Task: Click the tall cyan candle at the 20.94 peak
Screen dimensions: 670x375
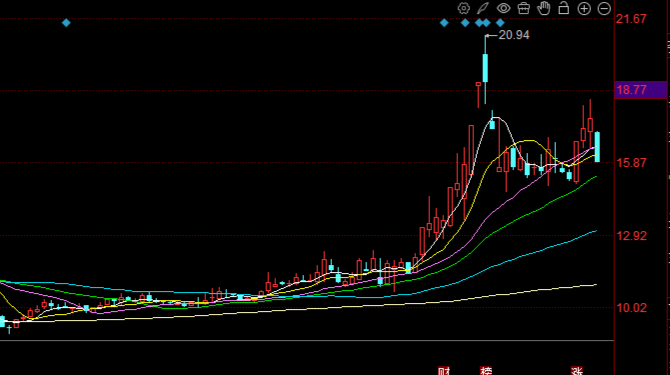Action: [x=485, y=68]
